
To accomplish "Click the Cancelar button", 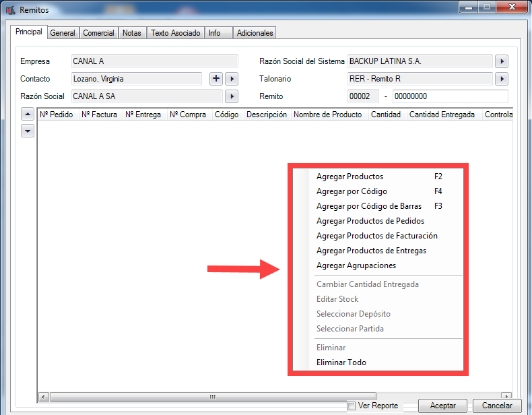I will point(497,406).
